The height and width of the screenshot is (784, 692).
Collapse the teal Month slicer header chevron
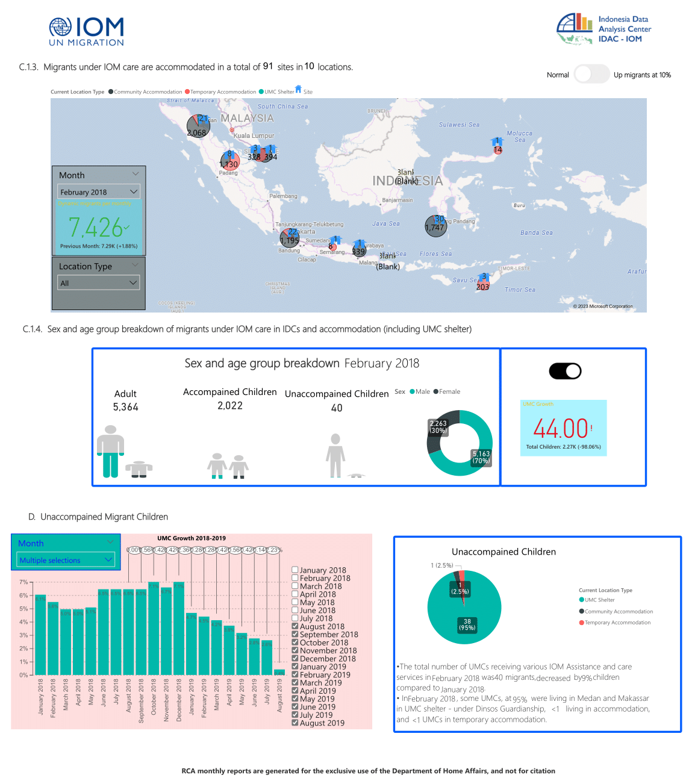tap(110, 542)
